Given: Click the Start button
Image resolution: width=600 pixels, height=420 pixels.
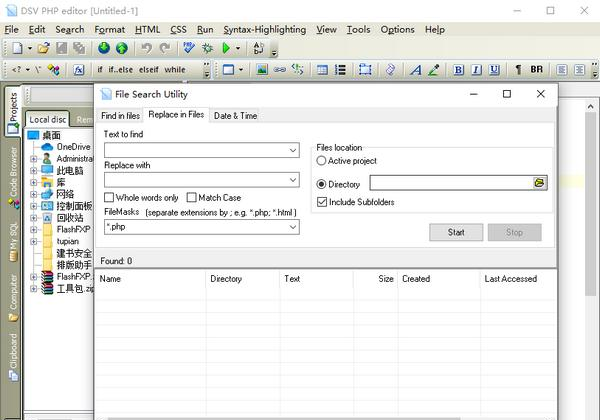Looking at the screenshot, I should tap(456, 232).
